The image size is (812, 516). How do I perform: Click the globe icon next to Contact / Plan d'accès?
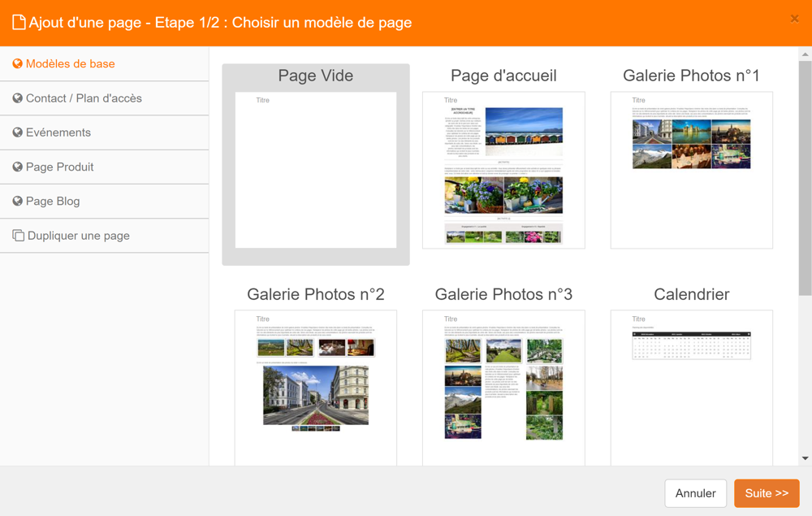click(17, 98)
